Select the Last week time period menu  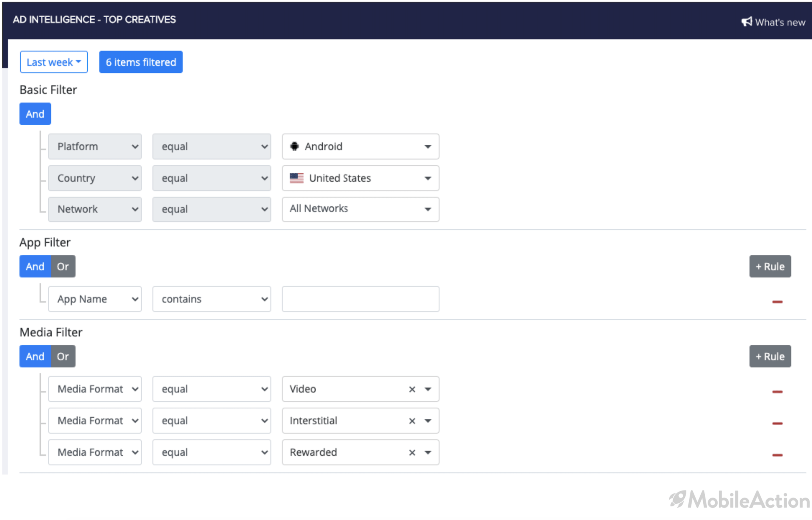click(x=53, y=62)
